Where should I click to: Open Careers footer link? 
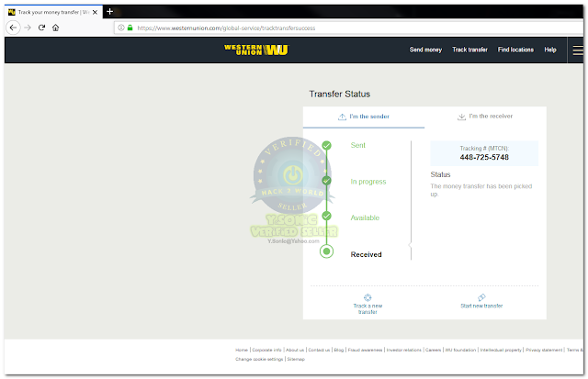point(433,350)
